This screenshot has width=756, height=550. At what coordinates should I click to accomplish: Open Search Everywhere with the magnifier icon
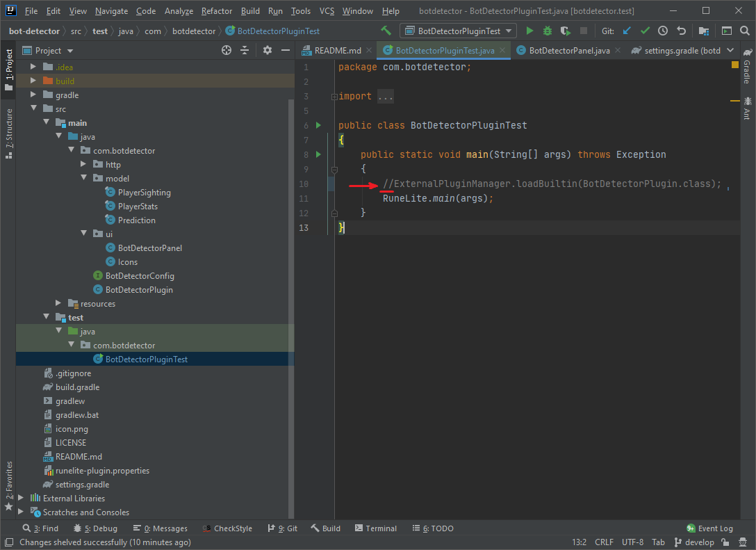[745, 31]
